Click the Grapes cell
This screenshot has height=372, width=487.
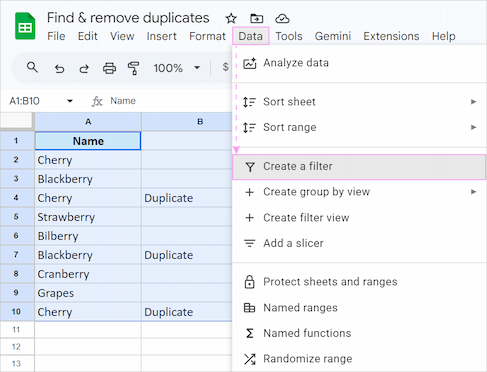88,293
